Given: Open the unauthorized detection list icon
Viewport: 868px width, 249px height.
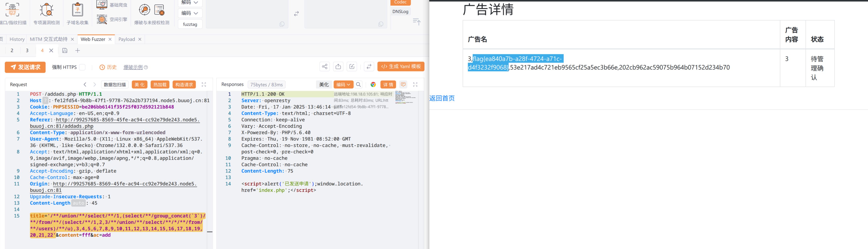Looking at the screenshot, I should point(159,10).
